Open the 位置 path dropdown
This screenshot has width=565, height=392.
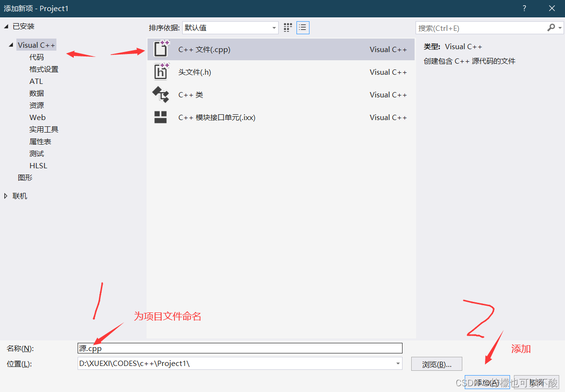pos(398,364)
